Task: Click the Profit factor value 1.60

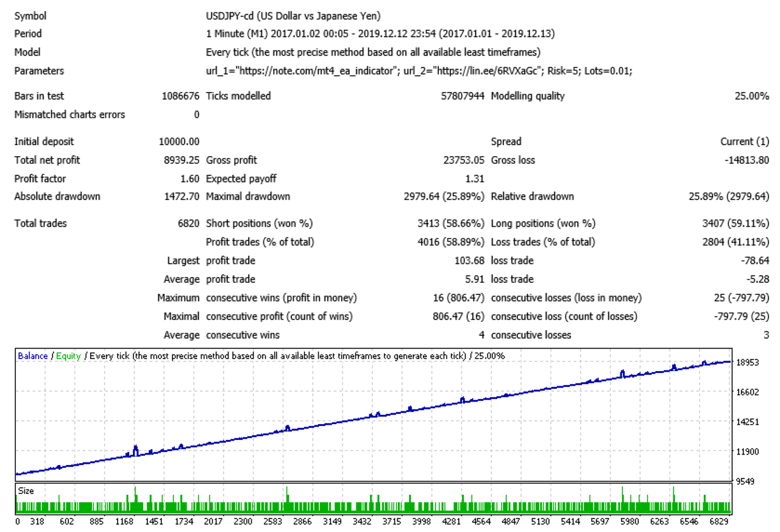Action: (x=190, y=179)
